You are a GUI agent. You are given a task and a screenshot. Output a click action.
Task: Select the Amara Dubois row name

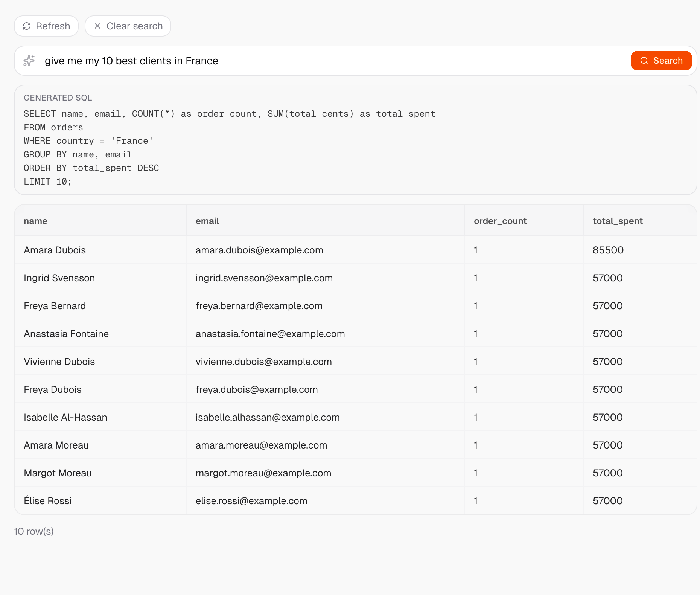pos(55,250)
